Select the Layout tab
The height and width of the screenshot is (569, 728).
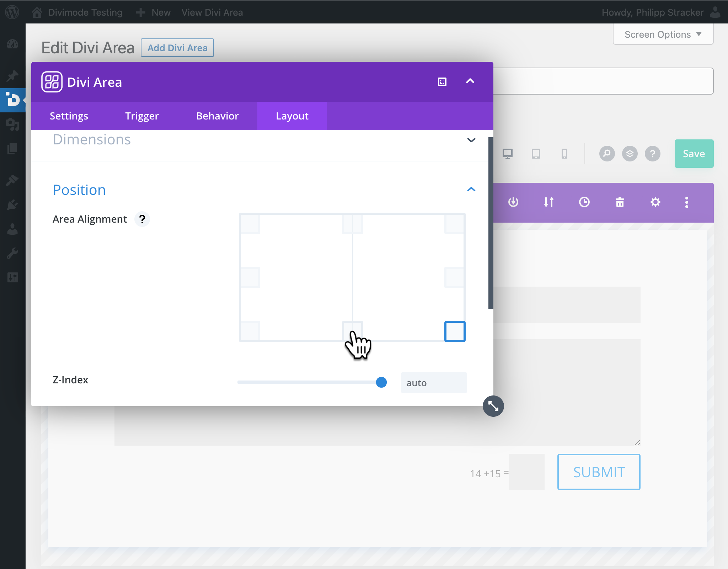click(292, 116)
